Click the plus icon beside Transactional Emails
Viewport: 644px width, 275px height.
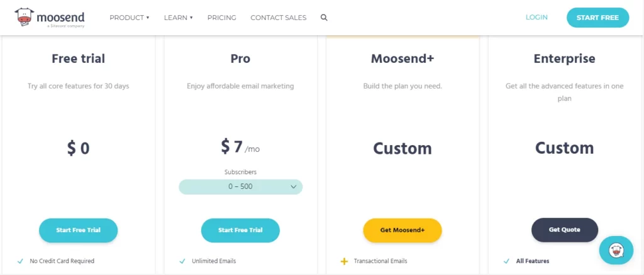tap(344, 261)
